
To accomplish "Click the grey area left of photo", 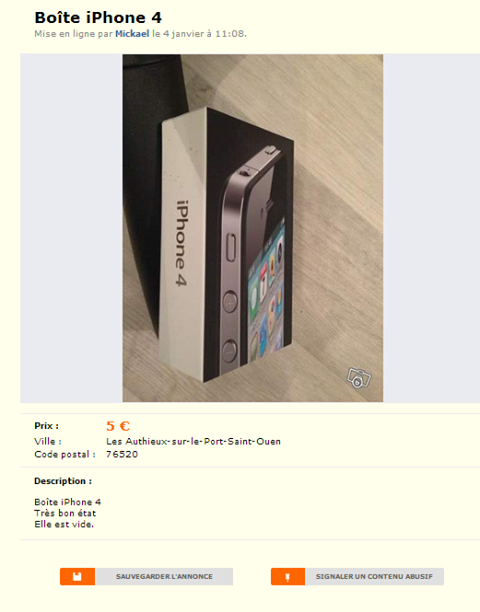I will pos(71,228).
